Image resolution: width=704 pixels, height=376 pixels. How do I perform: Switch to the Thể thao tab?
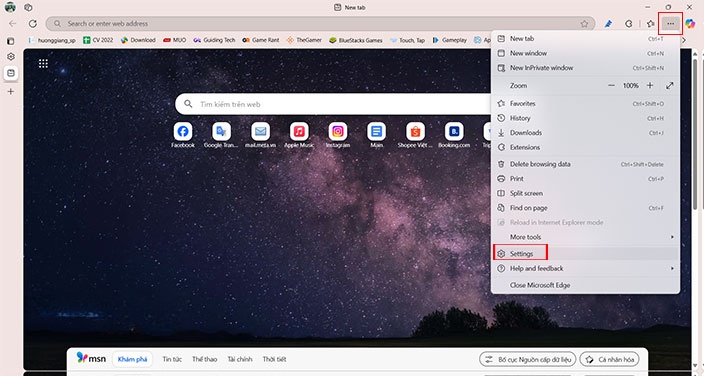coord(204,359)
